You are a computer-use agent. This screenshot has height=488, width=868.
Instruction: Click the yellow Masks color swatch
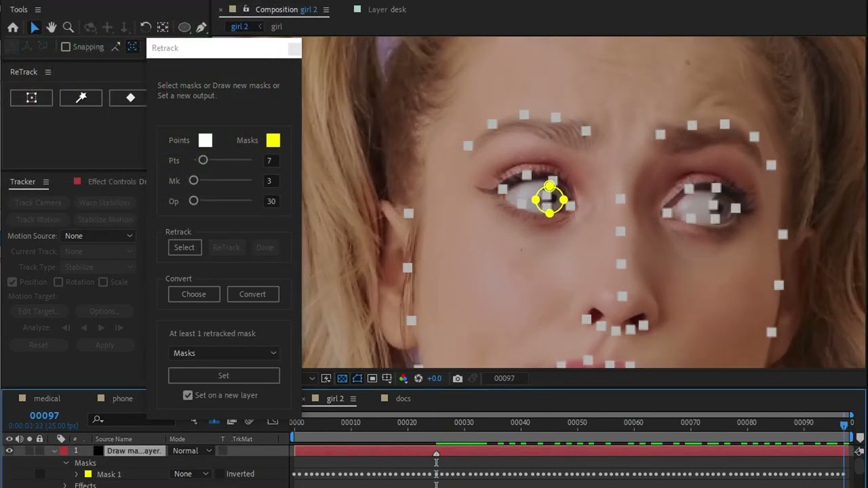[x=273, y=140]
